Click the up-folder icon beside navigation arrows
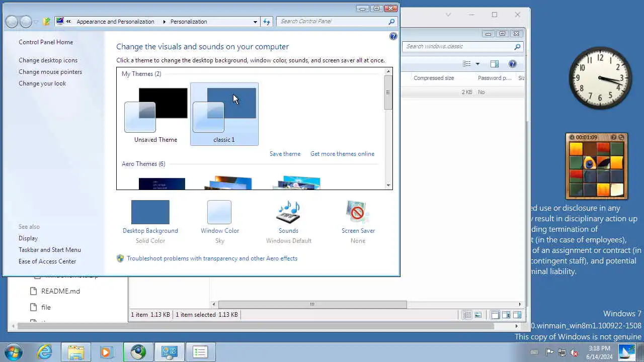644x362 pixels. [x=47, y=22]
